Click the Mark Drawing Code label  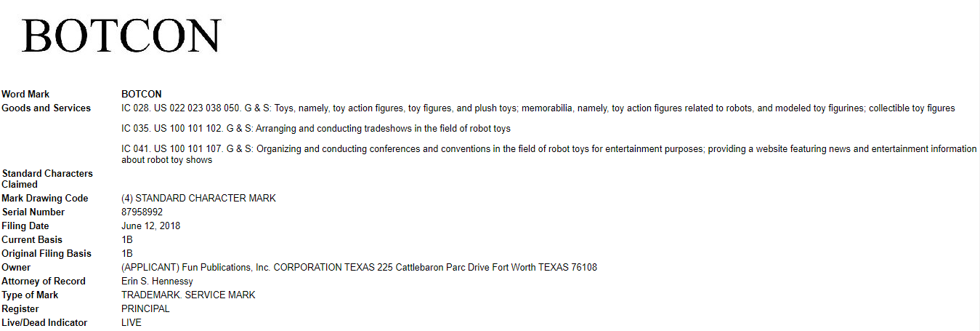point(45,198)
